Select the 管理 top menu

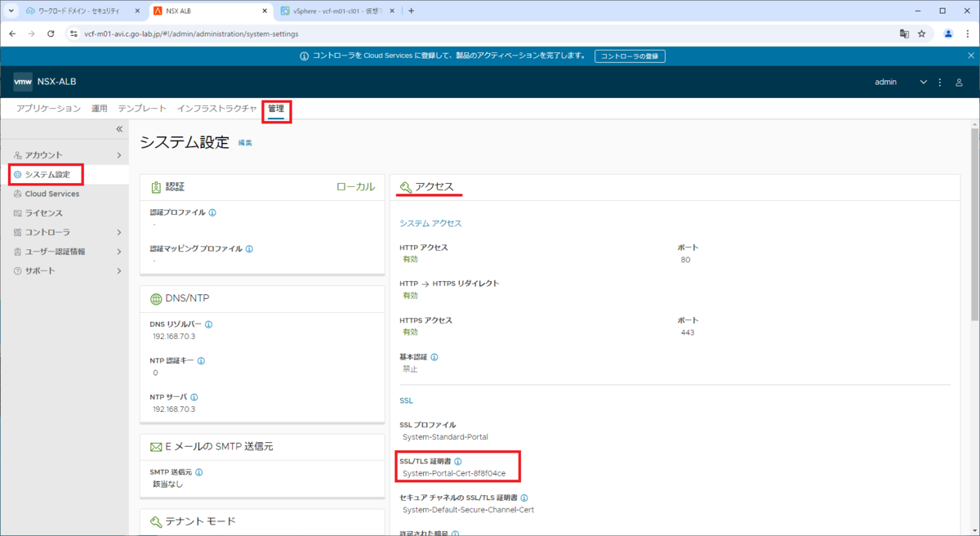click(276, 109)
